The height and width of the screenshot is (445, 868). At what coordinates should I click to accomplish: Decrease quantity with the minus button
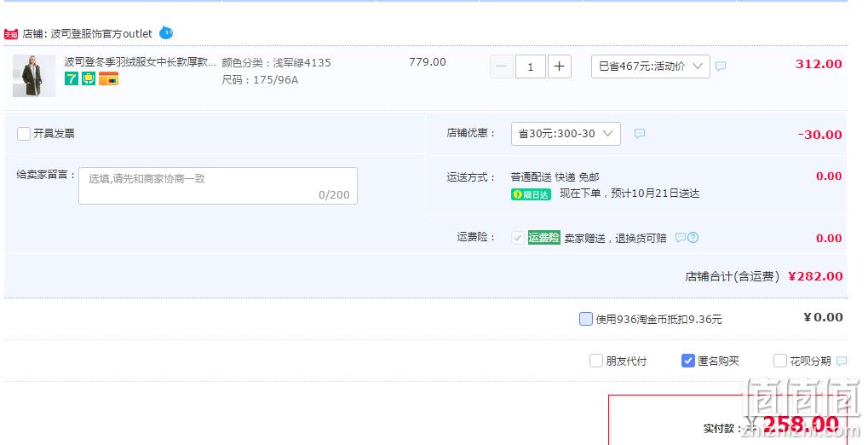(x=502, y=66)
